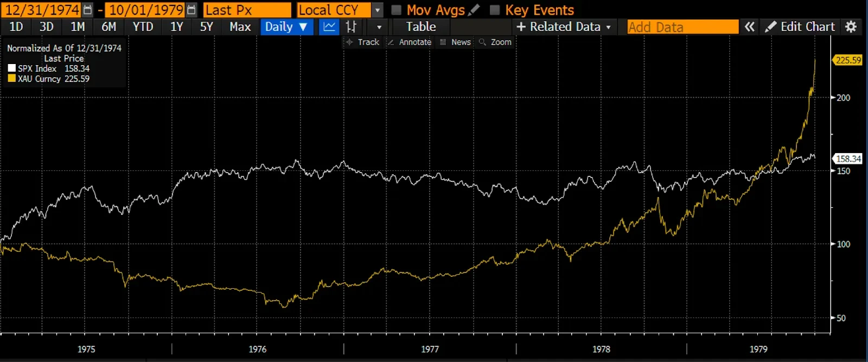Select the 1D range tab
Screen dimensions: 868x362
click(x=16, y=27)
